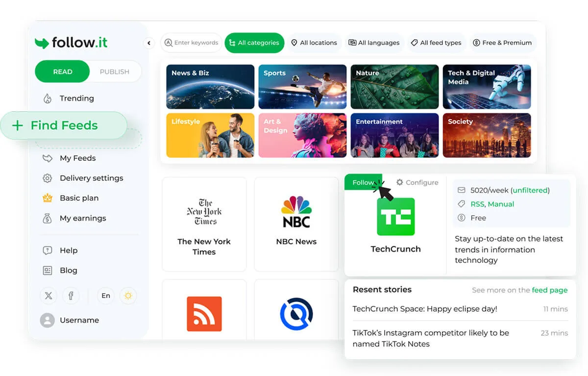Click the Manual link in feed details
The image size is (588, 376).
501,204
